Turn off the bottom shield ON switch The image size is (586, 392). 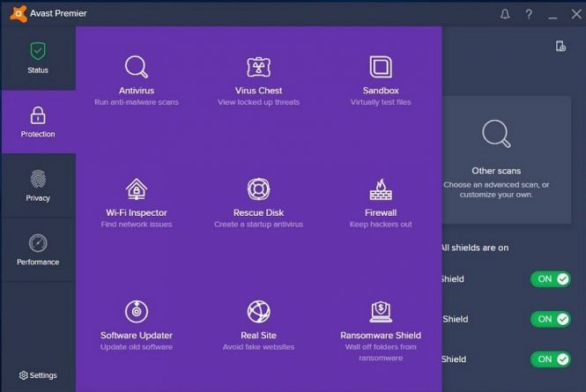click(551, 359)
